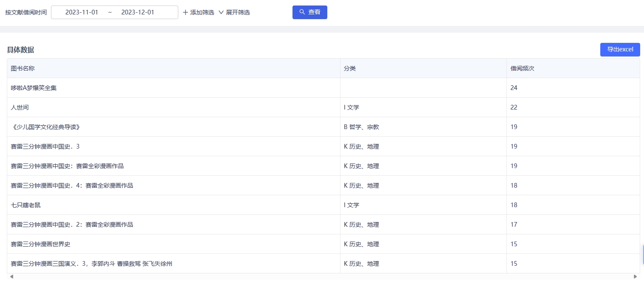
Task: Click the 导出excel export button
Action: pyautogui.click(x=620, y=50)
